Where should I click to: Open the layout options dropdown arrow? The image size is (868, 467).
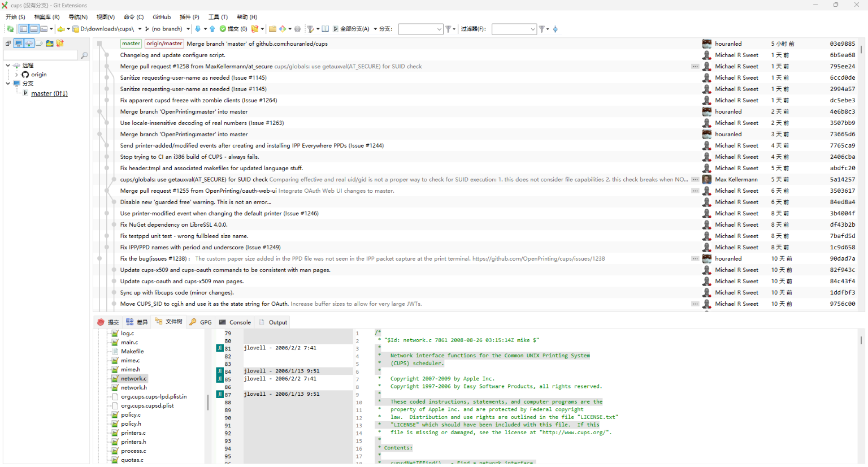[51, 29]
